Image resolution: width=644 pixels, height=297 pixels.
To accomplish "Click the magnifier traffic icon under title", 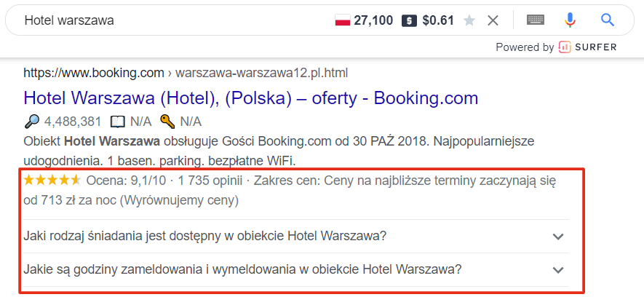I will point(32,121).
